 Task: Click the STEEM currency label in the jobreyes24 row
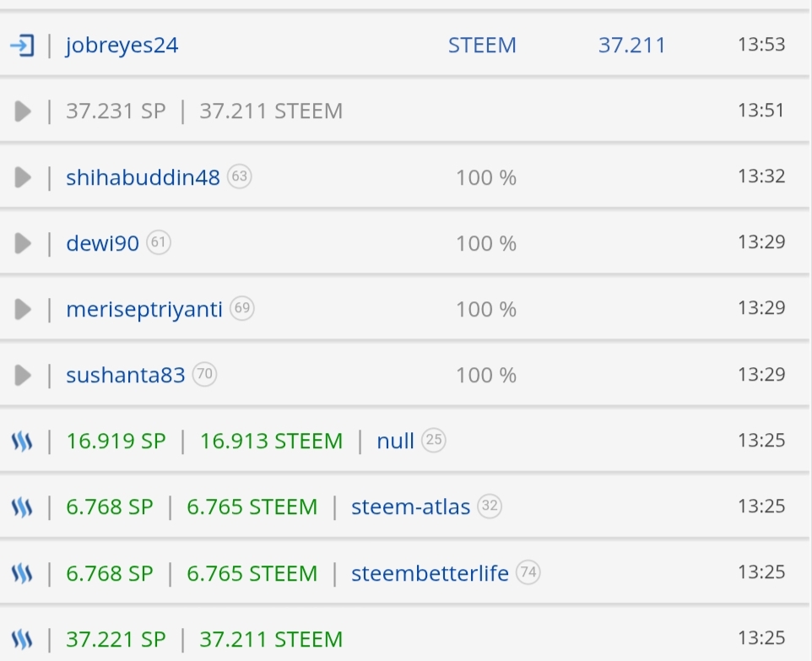pos(482,46)
